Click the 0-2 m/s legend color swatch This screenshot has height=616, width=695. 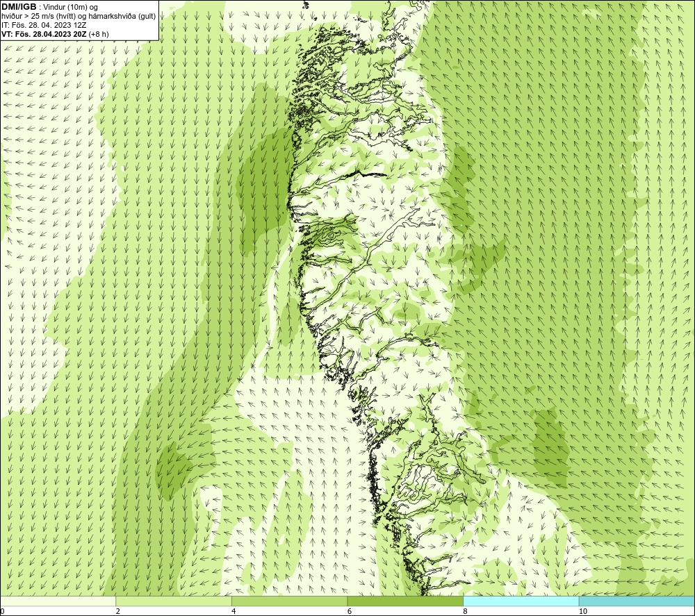pos(58,601)
